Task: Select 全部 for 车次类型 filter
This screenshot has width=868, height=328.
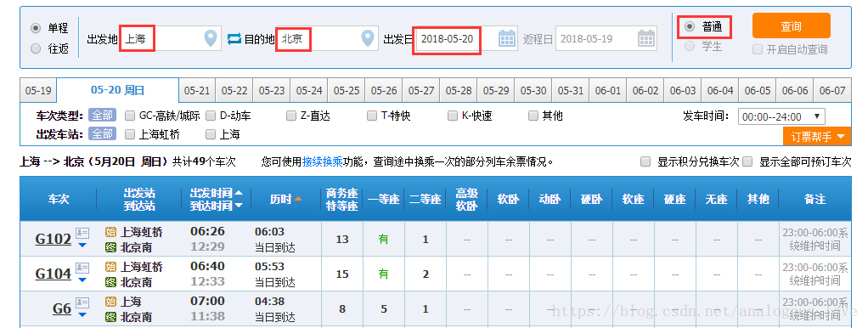Action: click(103, 116)
